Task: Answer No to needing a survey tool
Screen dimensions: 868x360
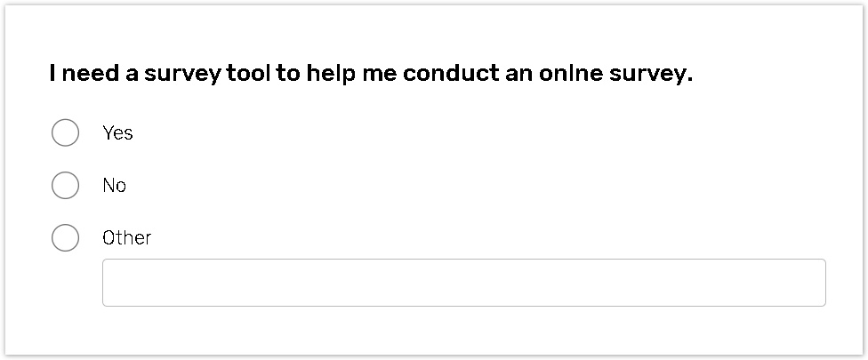Action: click(x=66, y=186)
